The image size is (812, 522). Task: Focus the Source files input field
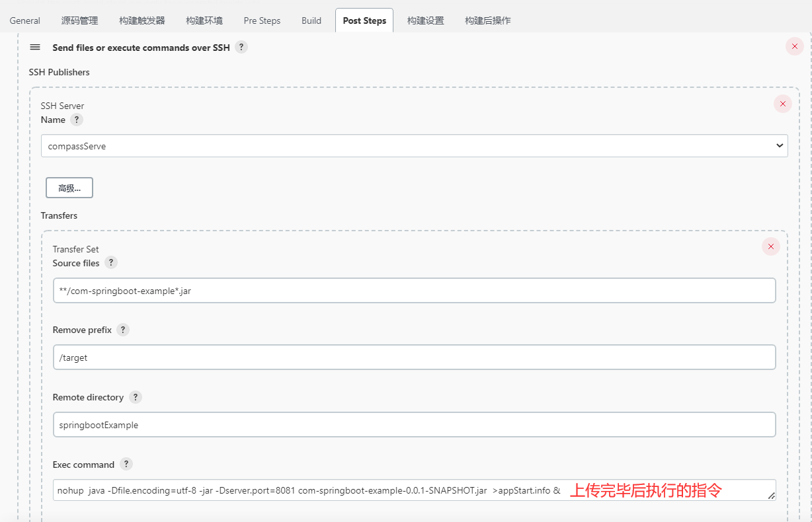click(x=414, y=291)
